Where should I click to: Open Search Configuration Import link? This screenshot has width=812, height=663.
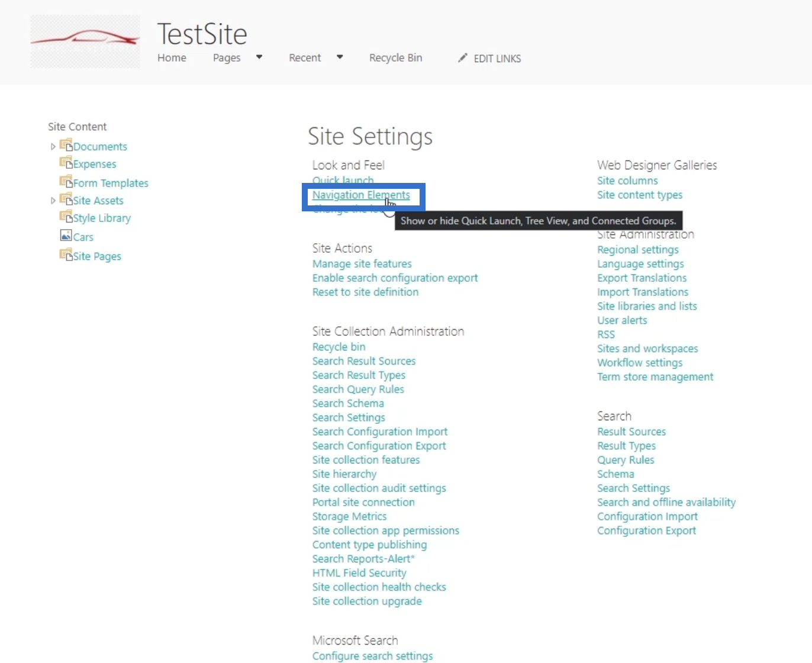pyautogui.click(x=380, y=432)
